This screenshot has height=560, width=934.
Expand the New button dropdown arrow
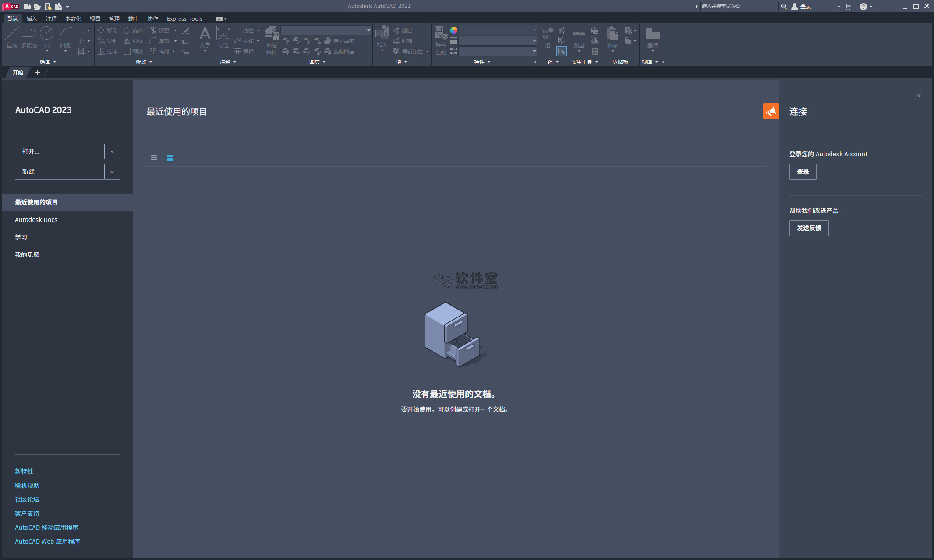[x=112, y=172]
